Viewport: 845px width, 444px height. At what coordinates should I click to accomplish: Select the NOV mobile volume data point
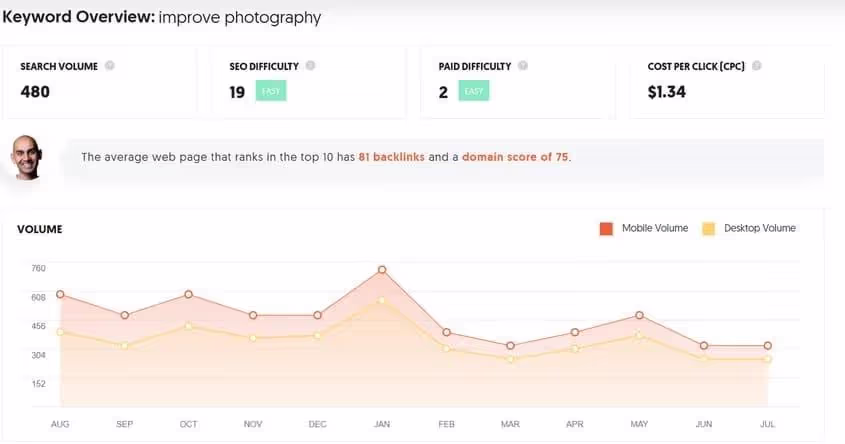click(x=253, y=315)
